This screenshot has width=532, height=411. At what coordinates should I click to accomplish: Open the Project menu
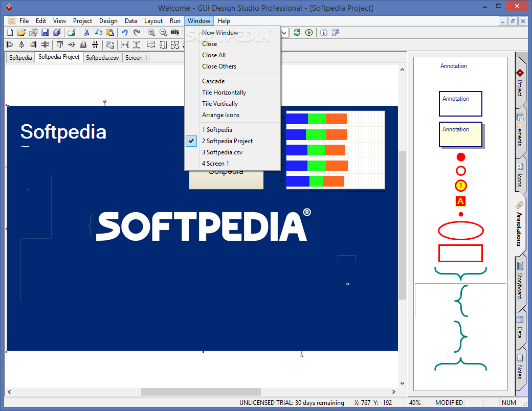pos(82,20)
